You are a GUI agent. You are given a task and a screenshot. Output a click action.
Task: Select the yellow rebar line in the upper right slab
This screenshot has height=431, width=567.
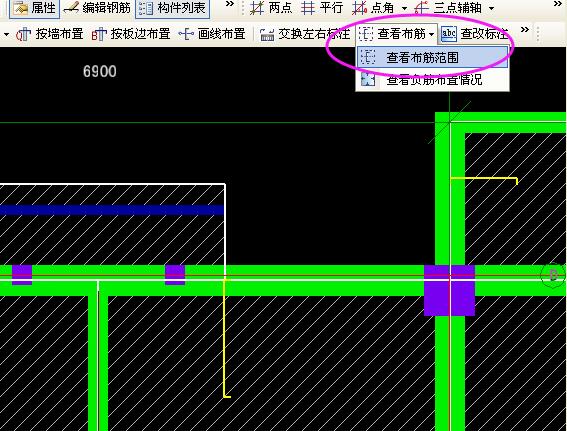(x=484, y=179)
